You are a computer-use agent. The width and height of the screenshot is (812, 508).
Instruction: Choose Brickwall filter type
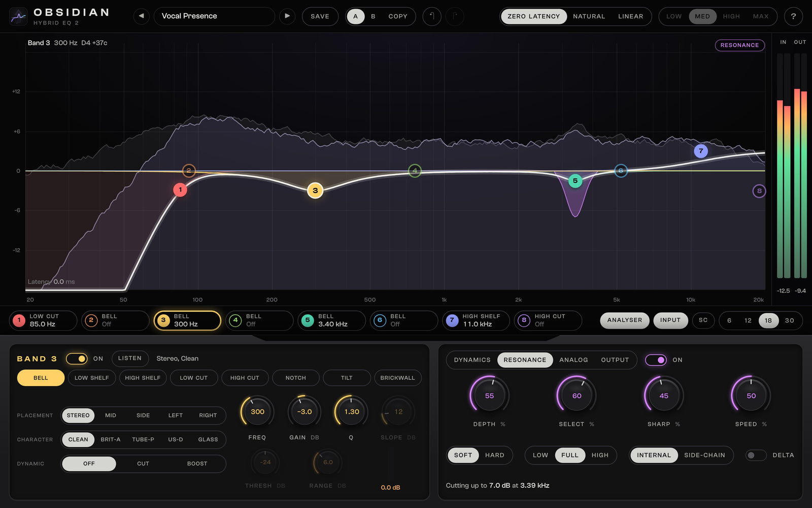pos(397,378)
